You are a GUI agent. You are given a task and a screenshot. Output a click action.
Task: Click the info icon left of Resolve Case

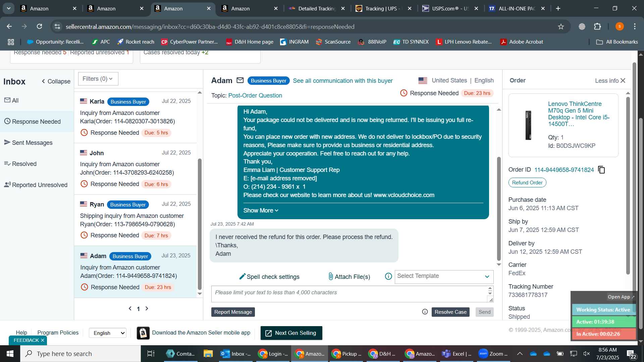(425, 312)
